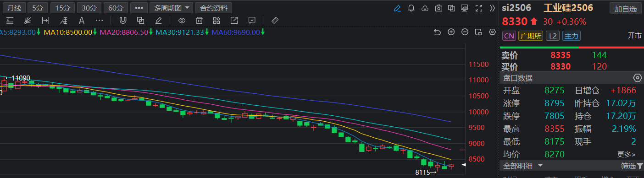Zoom out the chart with minus icon
The width and height of the screenshot is (644, 178).
[x=465, y=32]
